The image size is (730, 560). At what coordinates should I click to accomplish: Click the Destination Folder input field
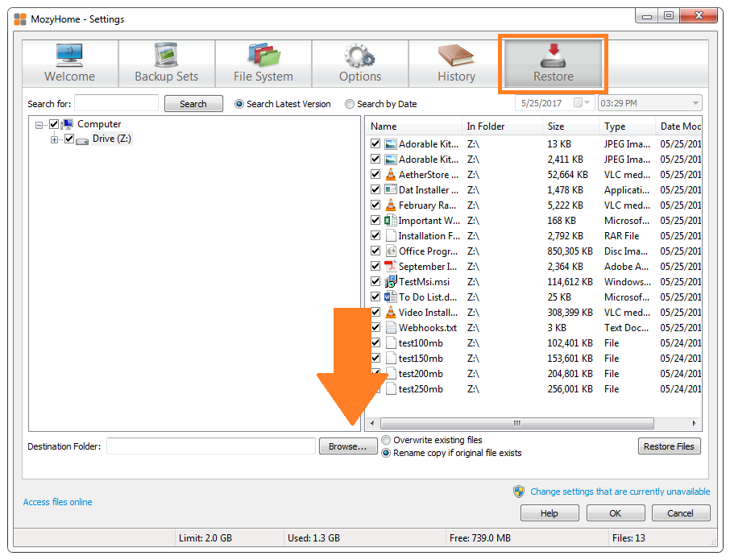(x=211, y=446)
